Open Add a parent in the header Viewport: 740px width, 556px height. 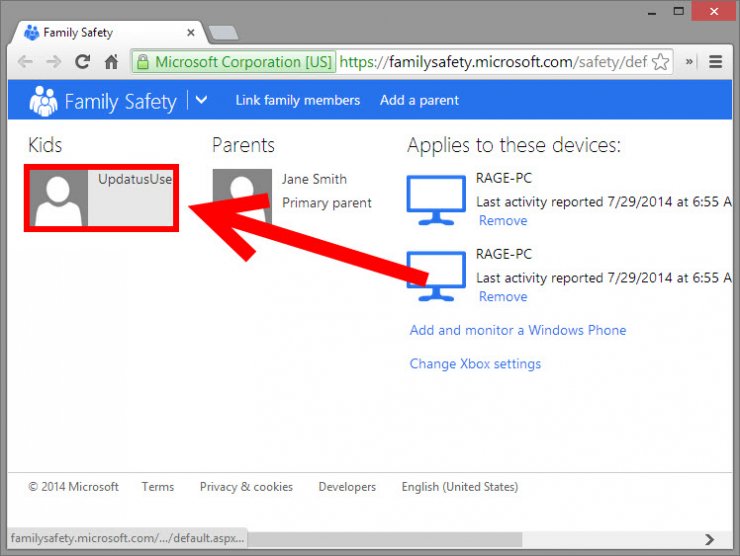click(x=419, y=100)
